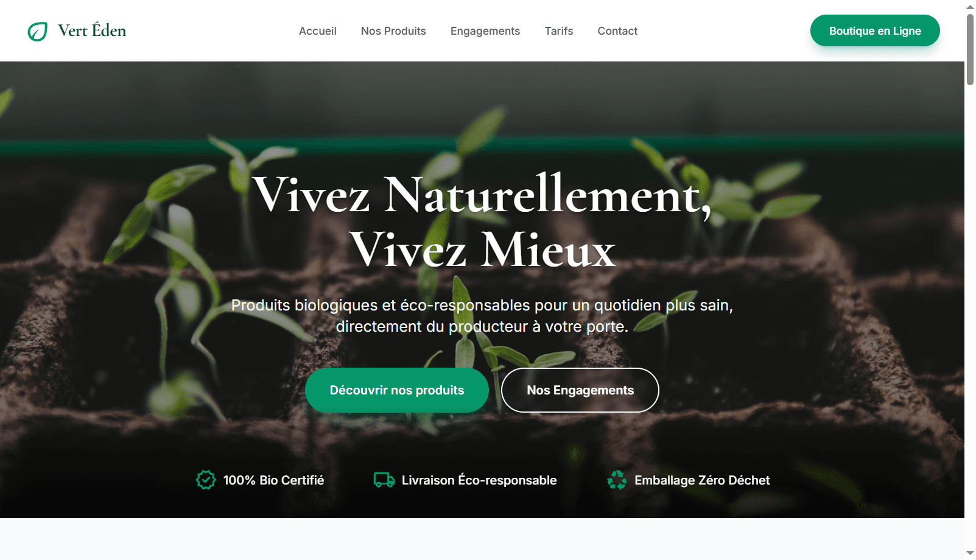Viewport: 976px width, 560px height.
Task: Click the Livraison Éco-responsable label
Action: click(x=479, y=480)
